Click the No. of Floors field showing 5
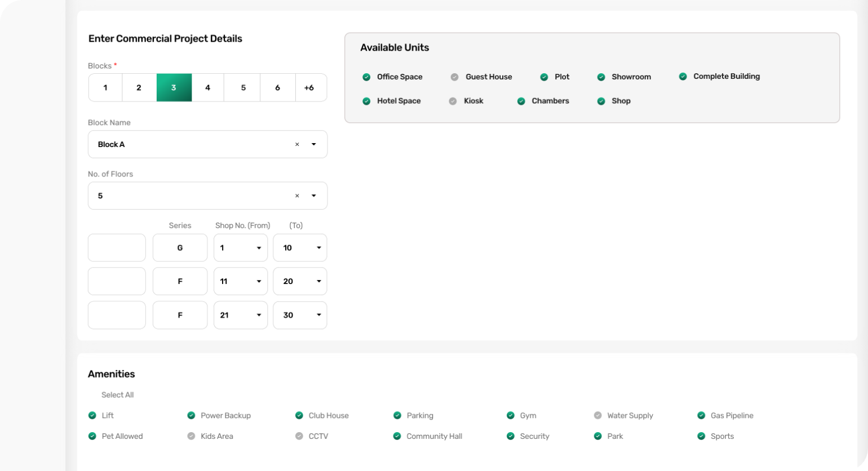 pyautogui.click(x=207, y=196)
